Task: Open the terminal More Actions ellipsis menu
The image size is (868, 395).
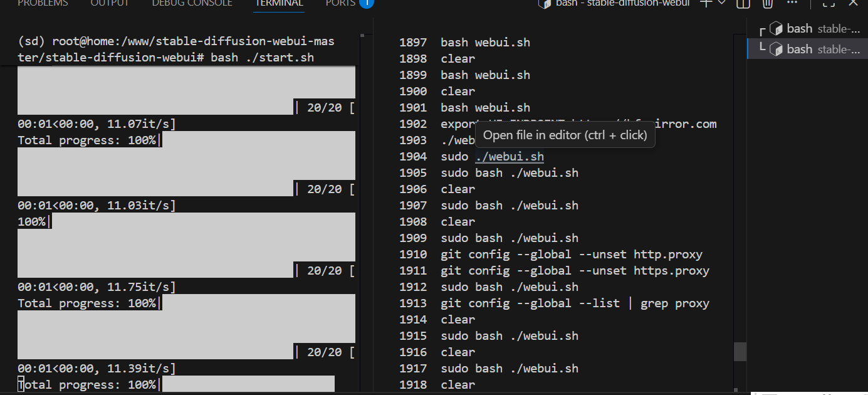Action: coord(792,4)
